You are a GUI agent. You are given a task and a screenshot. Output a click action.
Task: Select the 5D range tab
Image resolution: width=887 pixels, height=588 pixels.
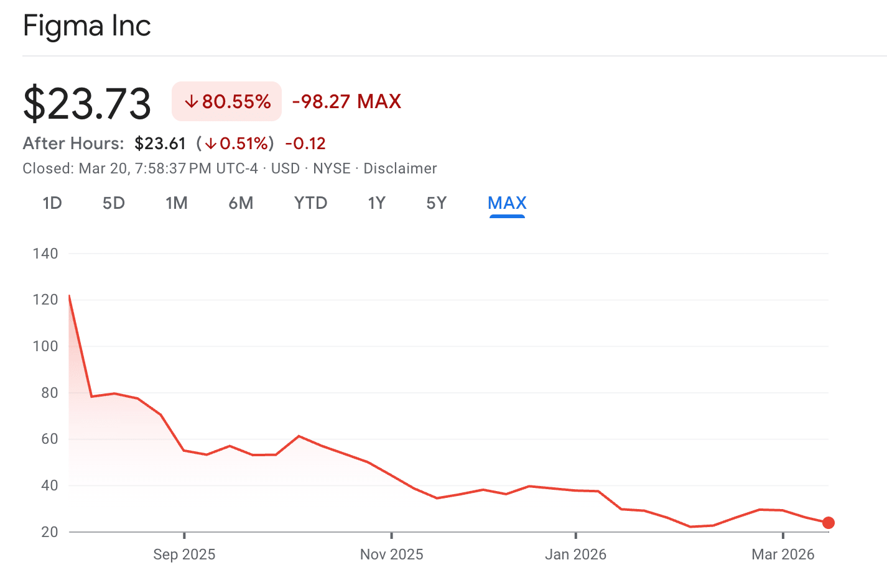pyautogui.click(x=114, y=203)
